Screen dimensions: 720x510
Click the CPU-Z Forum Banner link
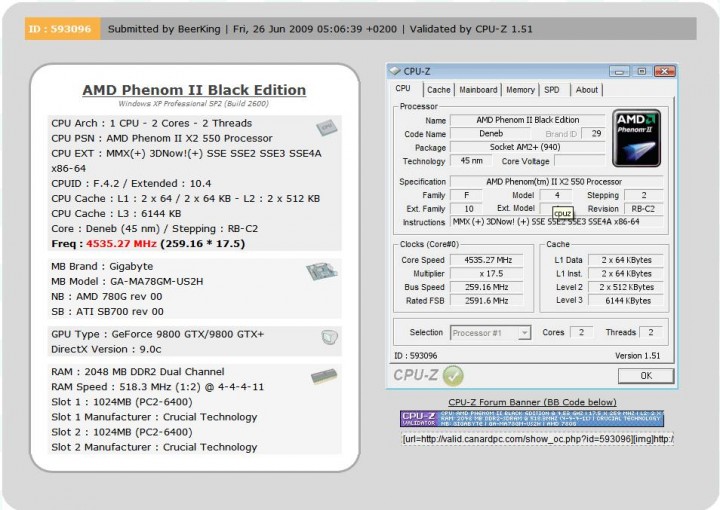[x=532, y=402]
